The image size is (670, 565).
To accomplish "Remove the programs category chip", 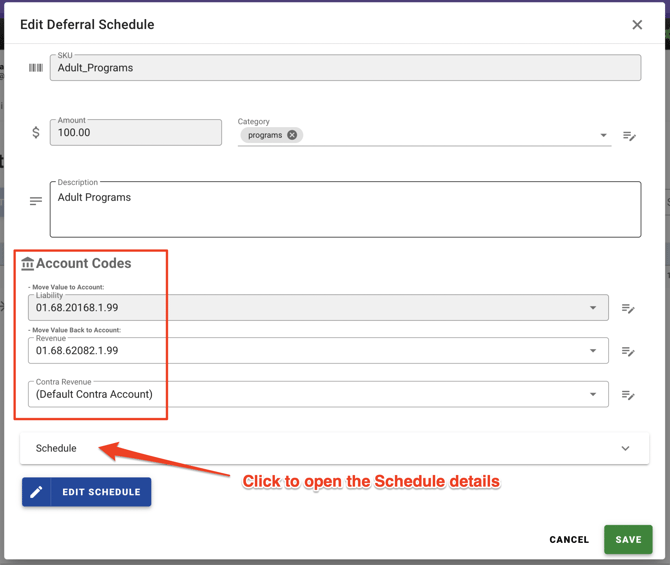I will (x=292, y=135).
